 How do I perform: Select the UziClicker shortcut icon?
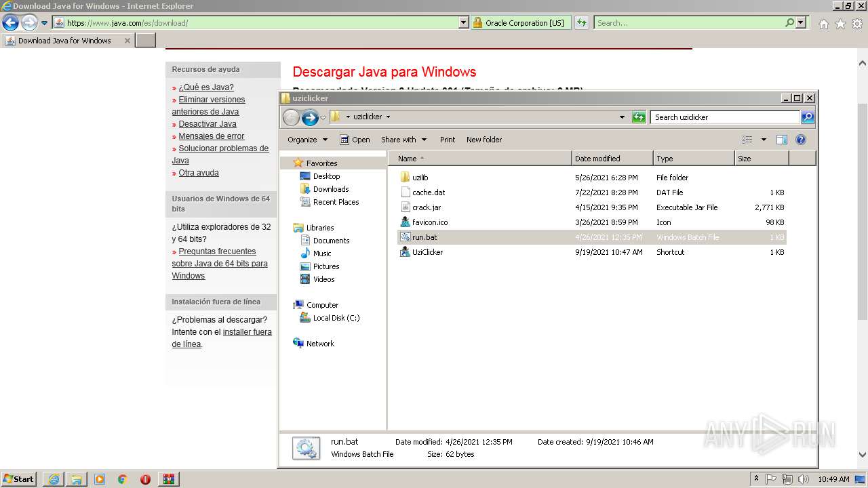point(406,252)
